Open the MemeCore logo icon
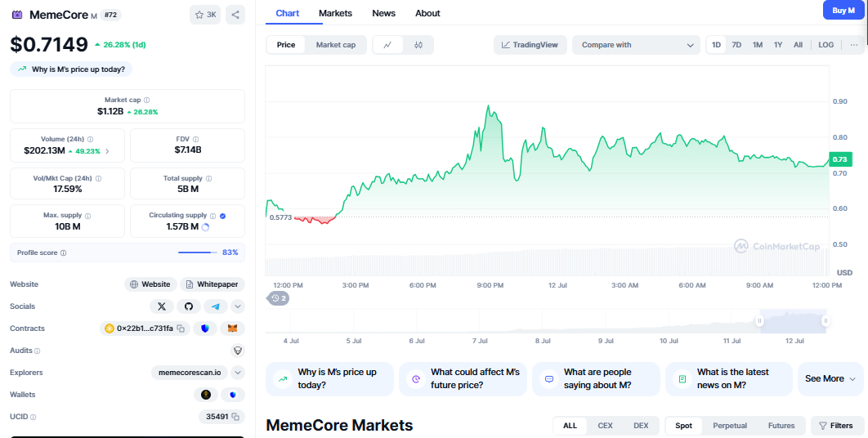 [x=17, y=15]
